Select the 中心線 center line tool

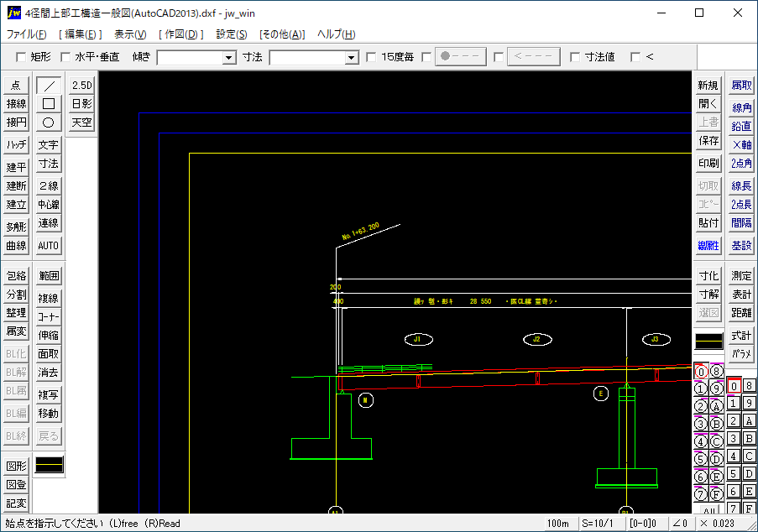click(49, 205)
